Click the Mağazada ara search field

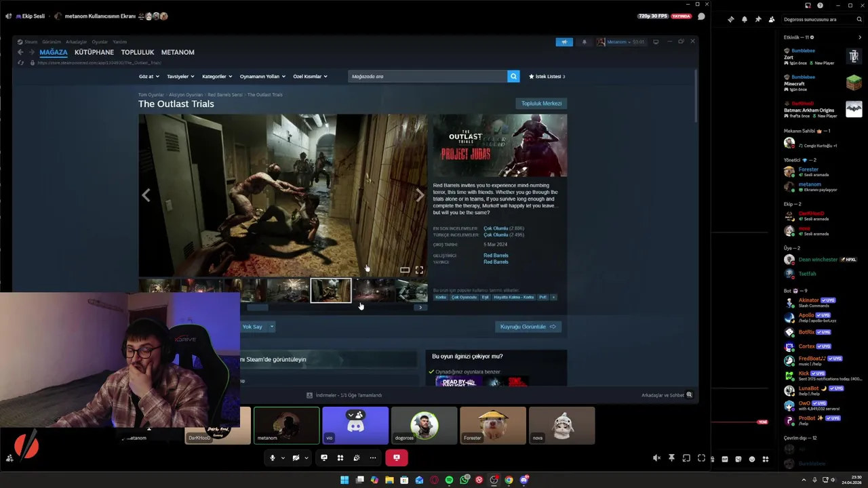coord(428,77)
